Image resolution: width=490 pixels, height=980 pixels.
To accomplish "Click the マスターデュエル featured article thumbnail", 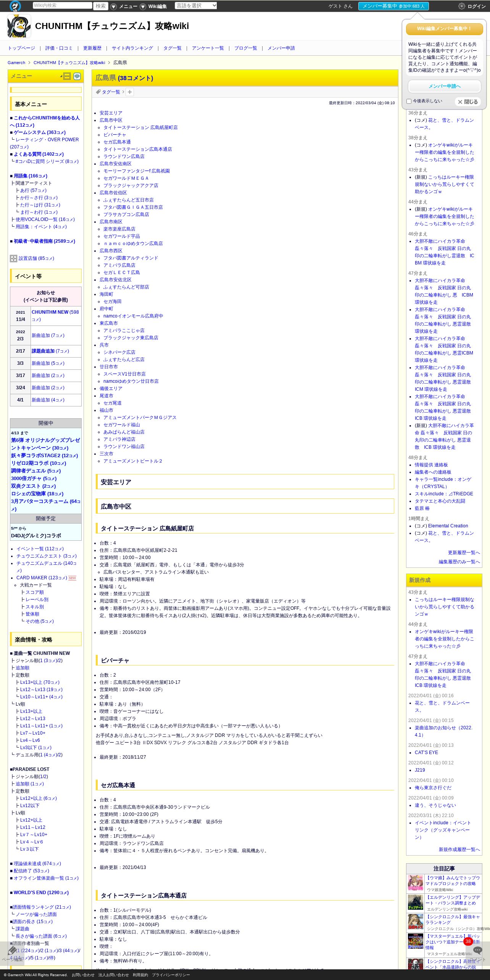I will [415, 941].
